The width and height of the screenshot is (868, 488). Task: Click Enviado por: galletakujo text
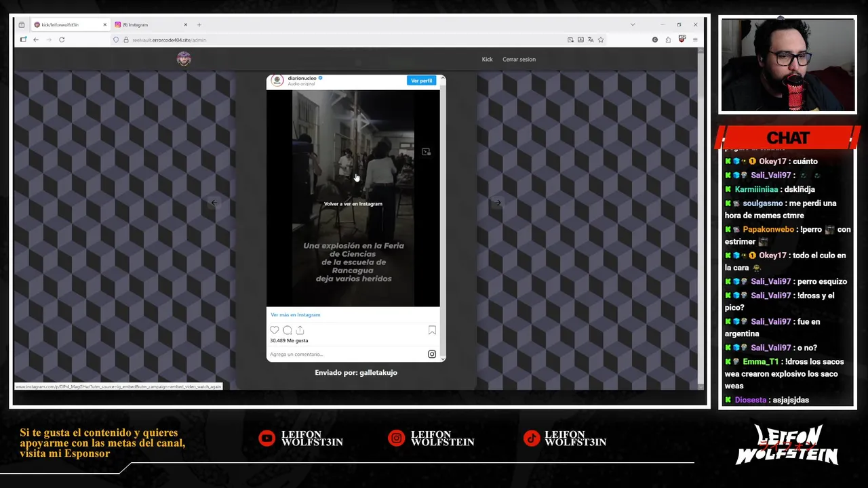(356, 372)
